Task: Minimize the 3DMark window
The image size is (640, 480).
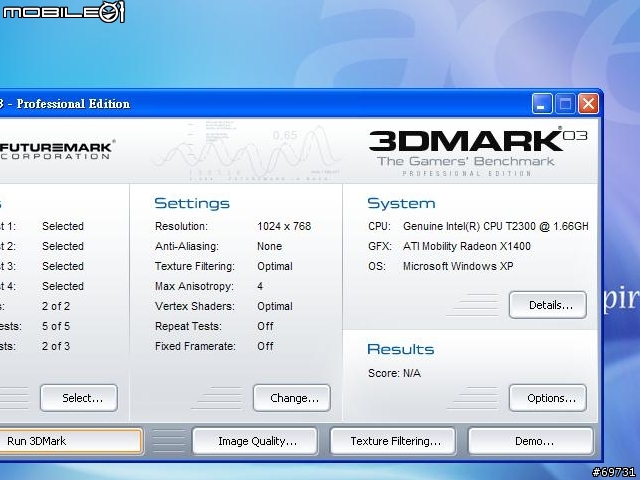Action: [542, 104]
